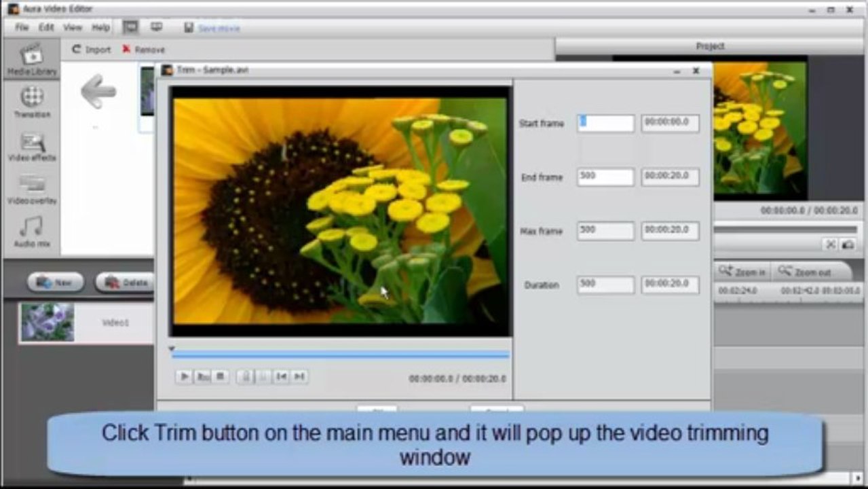Go to previous frame in Trim window
868x489 pixels.
click(x=281, y=376)
